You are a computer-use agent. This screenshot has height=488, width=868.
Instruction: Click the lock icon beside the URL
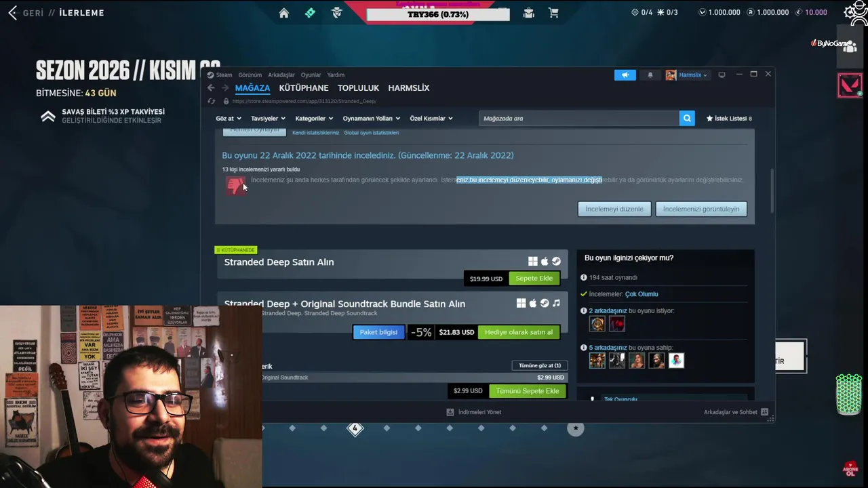pyautogui.click(x=226, y=101)
